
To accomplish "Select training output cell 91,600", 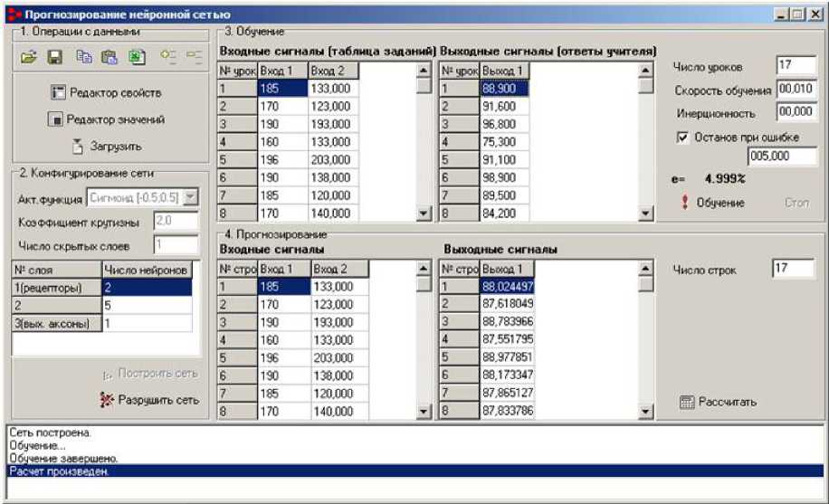I will click(504, 106).
